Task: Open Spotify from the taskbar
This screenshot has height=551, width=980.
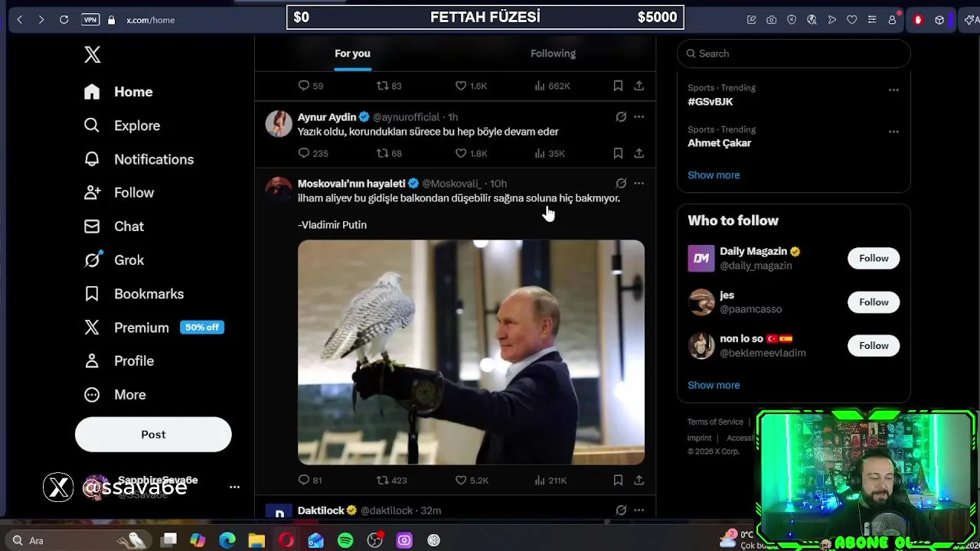Action: [345, 540]
